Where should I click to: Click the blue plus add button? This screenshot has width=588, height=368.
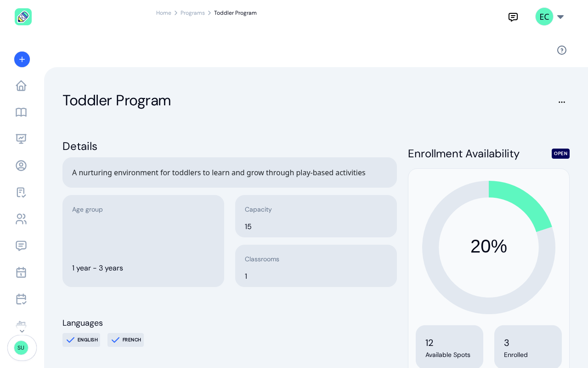coord(22,59)
